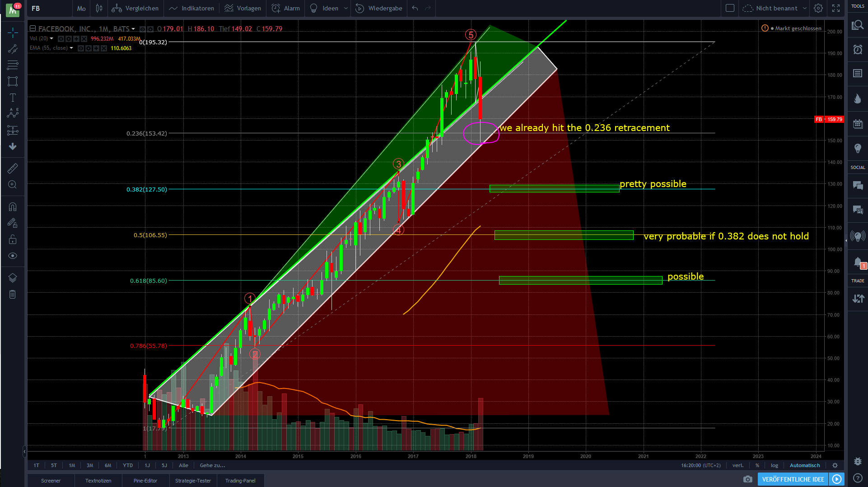Toggle lock all drawing tools
Viewport: 868px width, 487px height.
(x=13, y=239)
